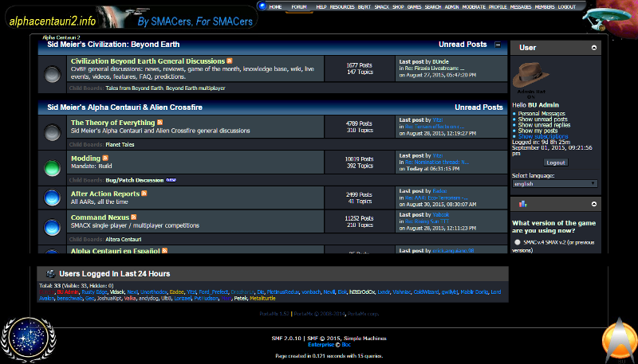Open the SEARCH menu item
Screen dimensions: 638x364
tap(432, 6)
